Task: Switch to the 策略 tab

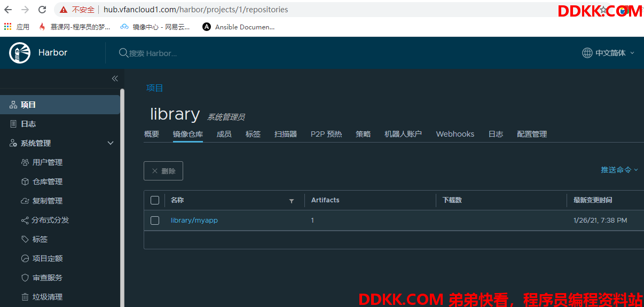Action: [363, 134]
